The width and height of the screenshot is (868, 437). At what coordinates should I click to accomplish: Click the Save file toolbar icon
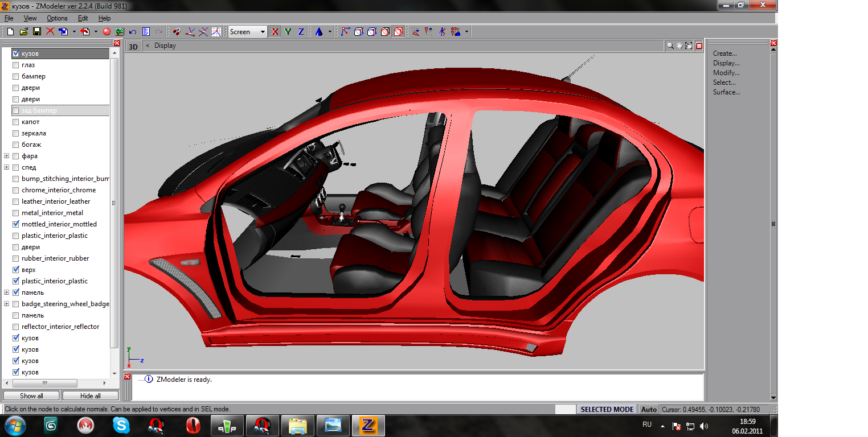pyautogui.click(x=36, y=32)
